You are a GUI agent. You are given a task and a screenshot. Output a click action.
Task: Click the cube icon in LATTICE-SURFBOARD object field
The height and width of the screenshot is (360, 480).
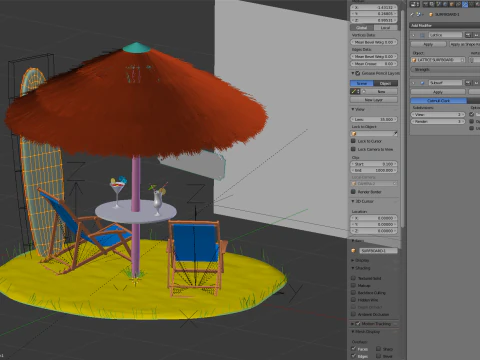point(415,60)
